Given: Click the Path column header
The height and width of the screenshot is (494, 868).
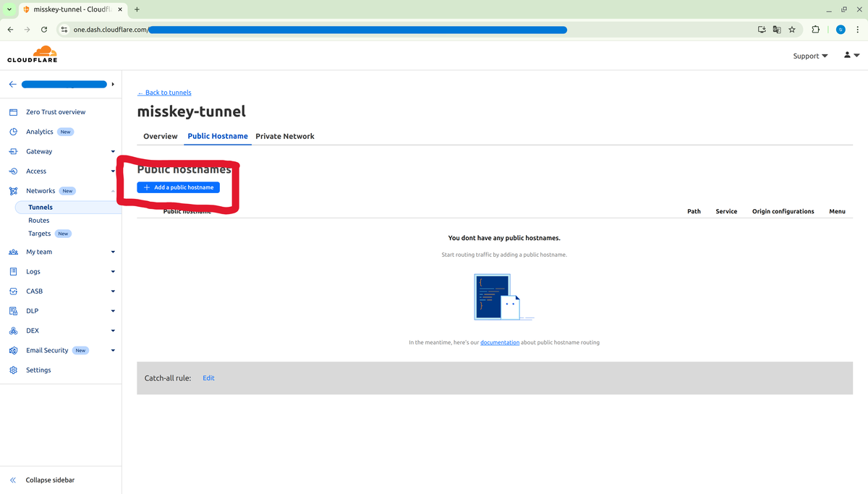Looking at the screenshot, I should click(x=694, y=211).
